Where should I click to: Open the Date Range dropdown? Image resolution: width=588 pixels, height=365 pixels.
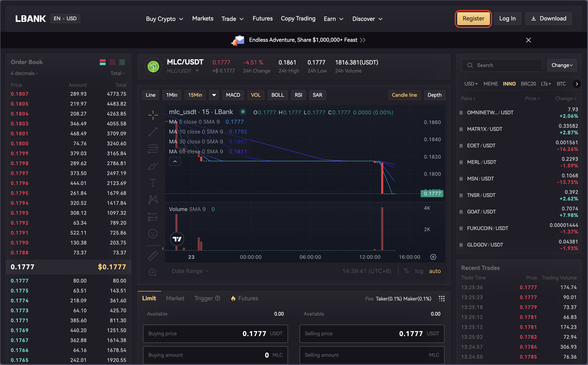[x=190, y=271]
